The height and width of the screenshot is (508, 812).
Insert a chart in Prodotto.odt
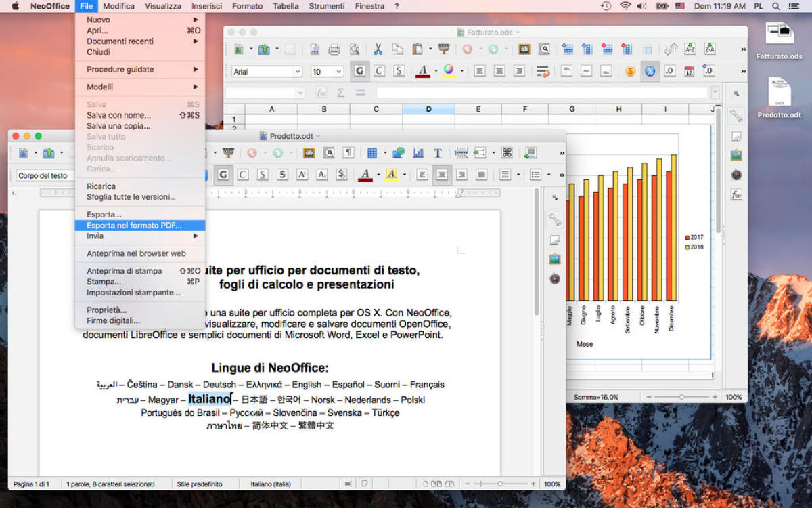pyautogui.click(x=418, y=154)
